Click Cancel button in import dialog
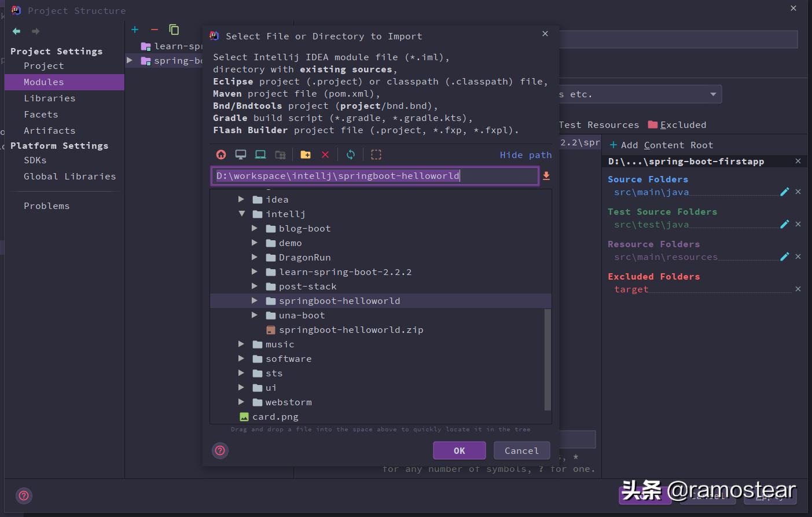812x517 pixels. (x=521, y=450)
